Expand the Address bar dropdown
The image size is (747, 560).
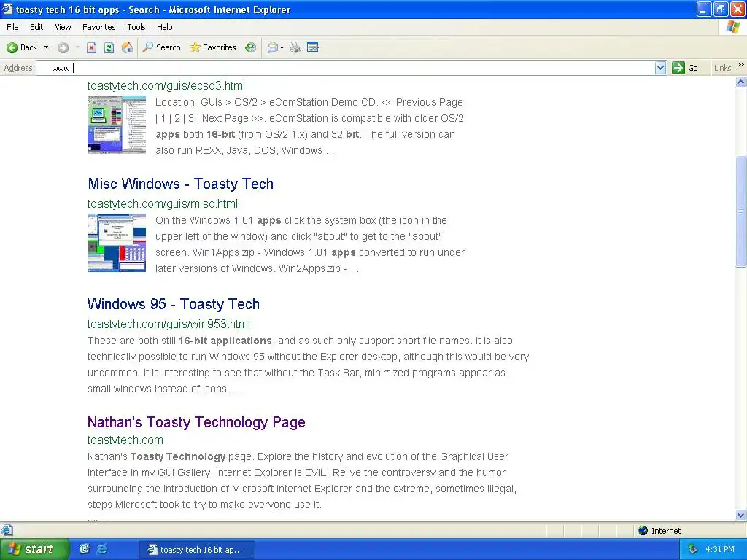(660, 68)
